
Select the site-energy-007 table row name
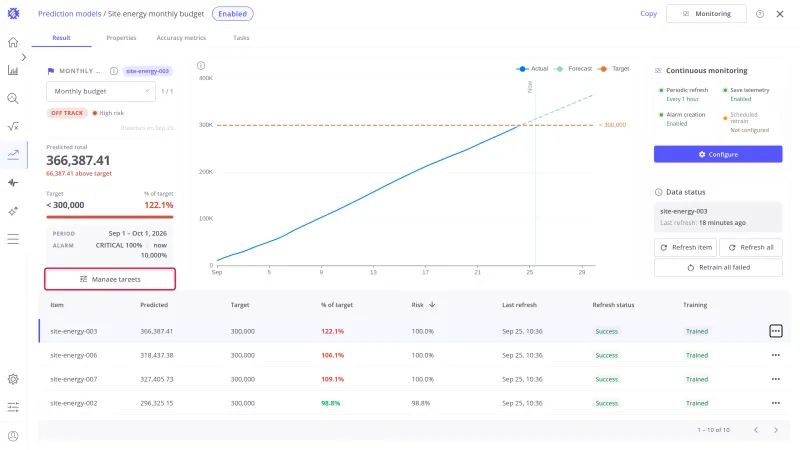point(73,379)
